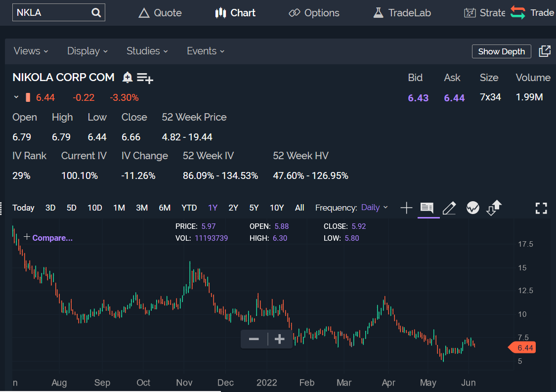
Task: Click the NIKOLA CORP COM title
Action: click(63, 77)
